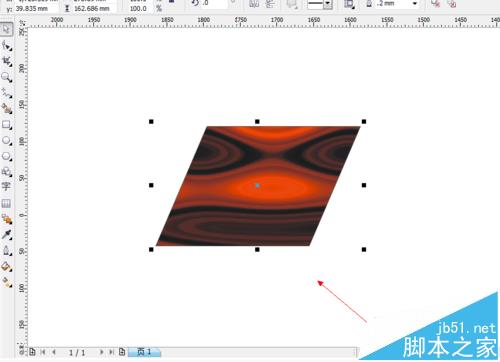
Task: Select the Rectangle tool
Action: [6, 125]
